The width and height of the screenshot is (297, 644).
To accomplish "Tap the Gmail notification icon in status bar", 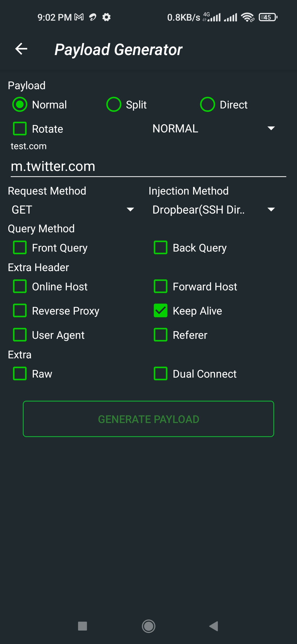I will (x=79, y=17).
